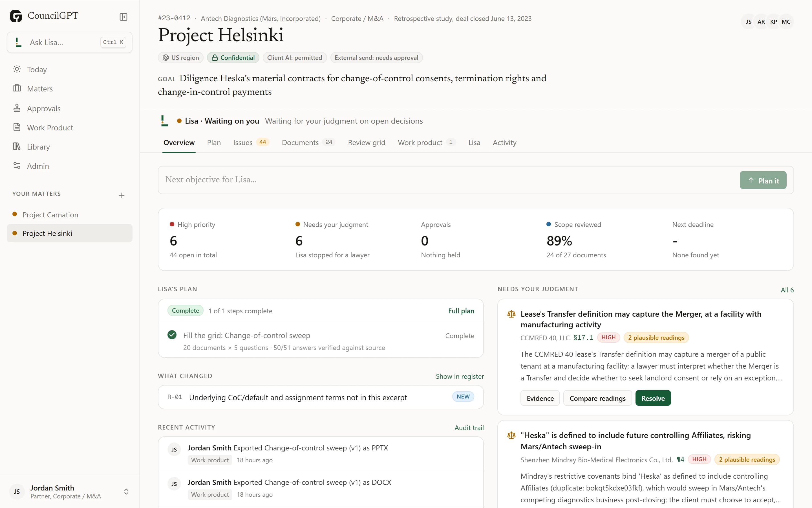Open the Issues tab
Screen dimensions: 812x508
tap(251, 143)
